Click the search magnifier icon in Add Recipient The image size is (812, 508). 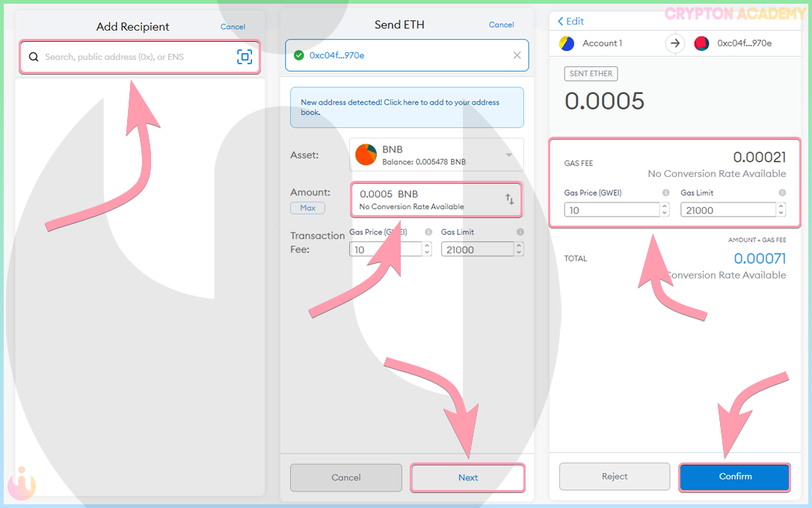[x=34, y=57]
